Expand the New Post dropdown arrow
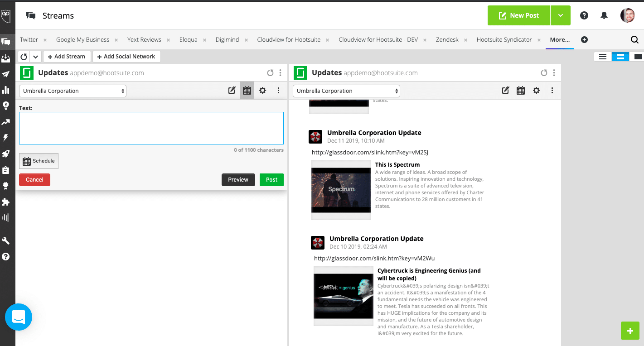 [x=561, y=15]
